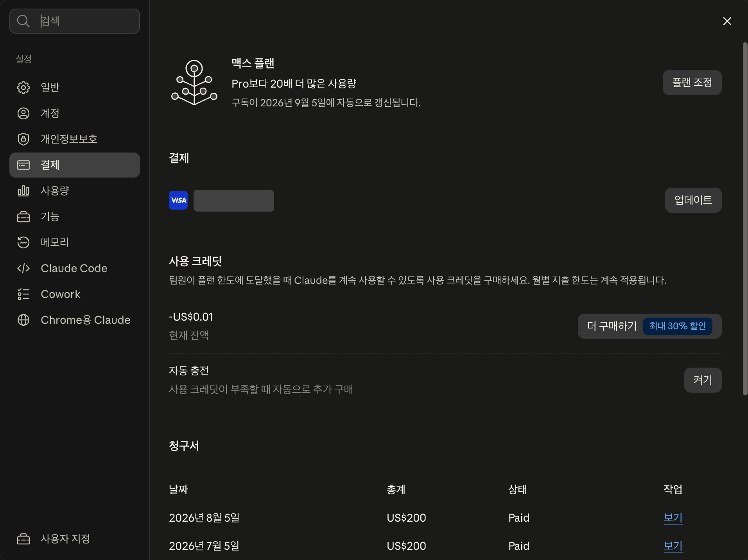View the 2026년 8월 5일 invoice
This screenshot has height=560, width=748.
673,518
